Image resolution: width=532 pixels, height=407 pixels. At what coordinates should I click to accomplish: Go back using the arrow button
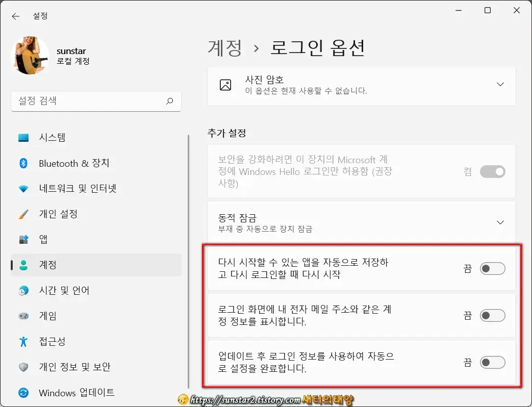tap(15, 16)
